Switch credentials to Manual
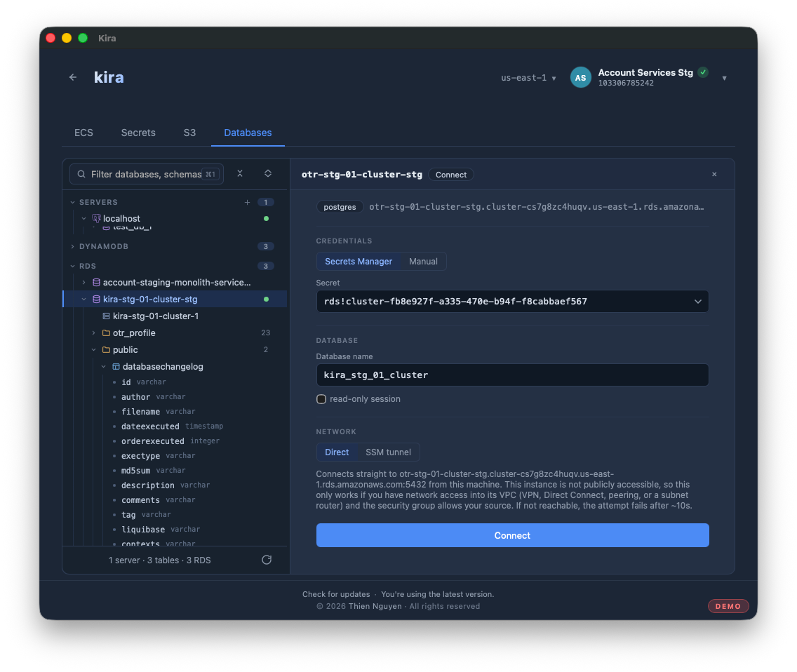The image size is (797, 672). pos(423,261)
